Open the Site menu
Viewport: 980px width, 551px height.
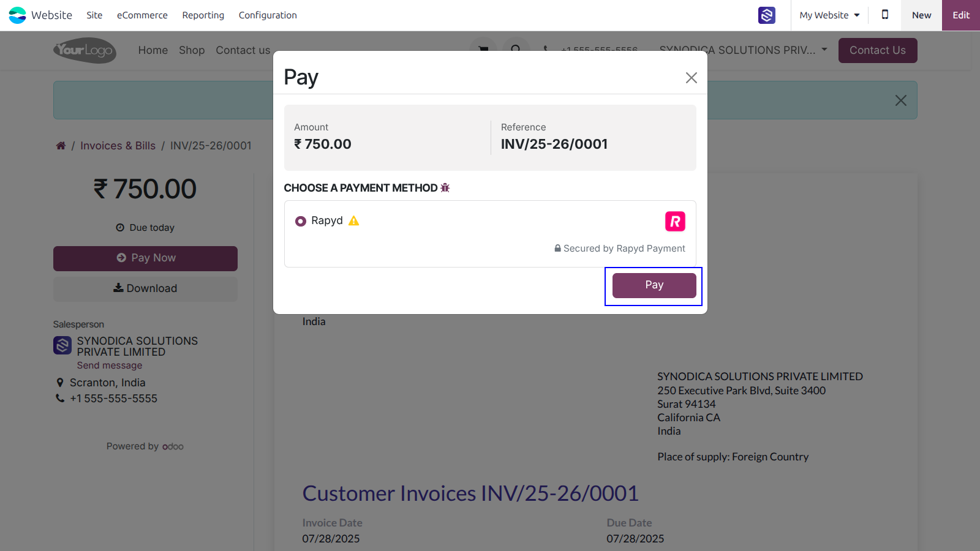click(94, 15)
